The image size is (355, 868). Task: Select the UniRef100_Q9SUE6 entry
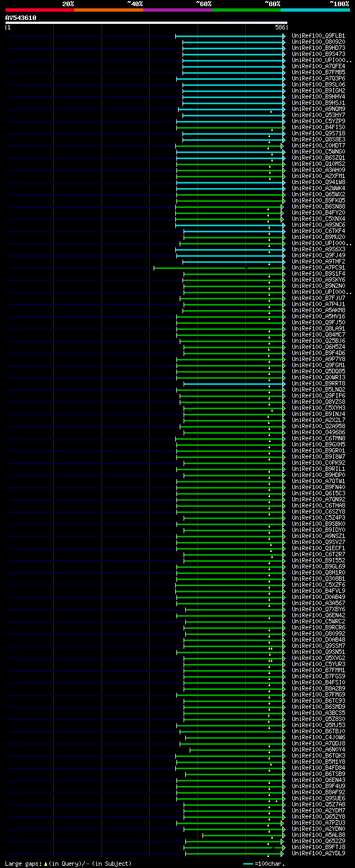pos(318,798)
